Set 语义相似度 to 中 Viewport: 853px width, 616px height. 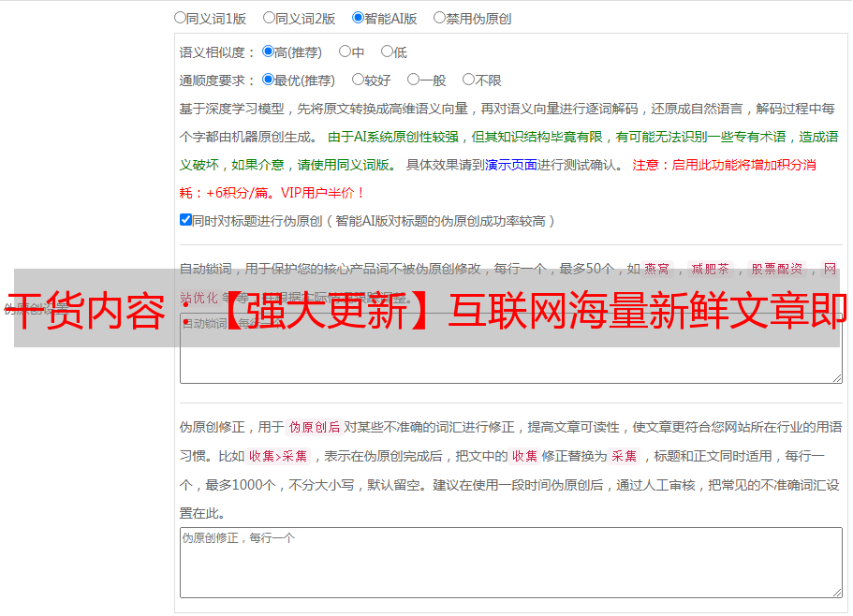coord(345,51)
